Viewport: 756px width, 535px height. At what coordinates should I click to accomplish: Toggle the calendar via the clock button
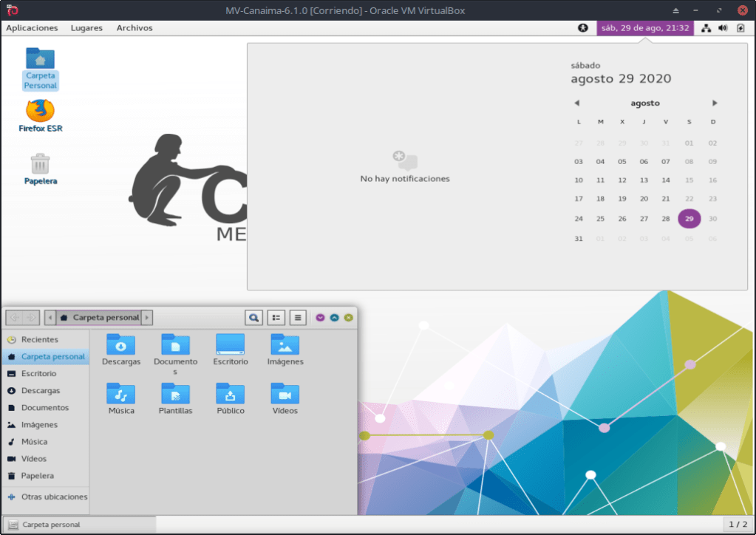(x=644, y=28)
